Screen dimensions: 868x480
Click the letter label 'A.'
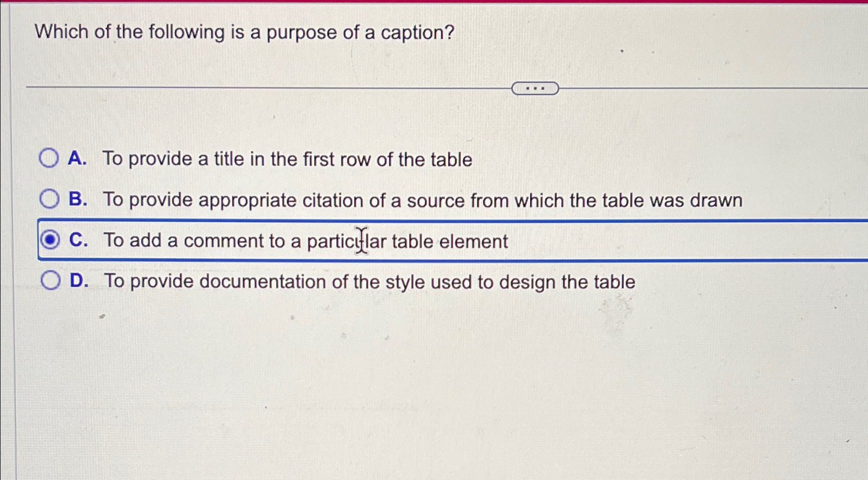tap(78, 159)
